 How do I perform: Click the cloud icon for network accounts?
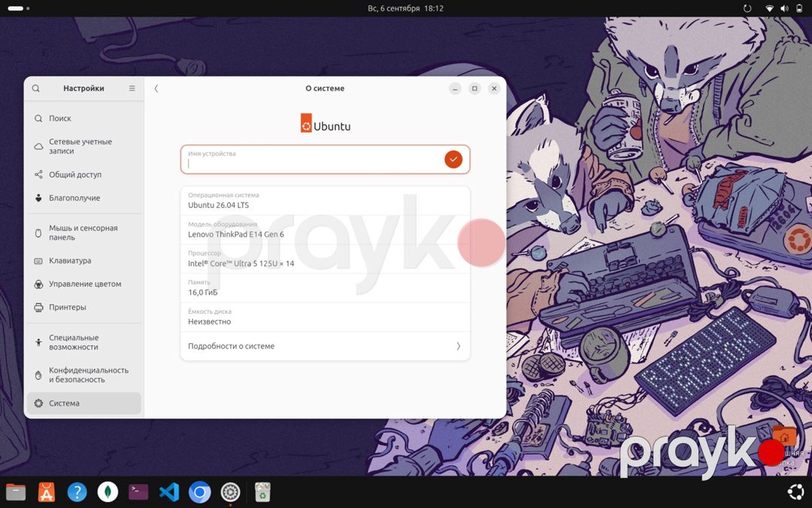point(38,146)
